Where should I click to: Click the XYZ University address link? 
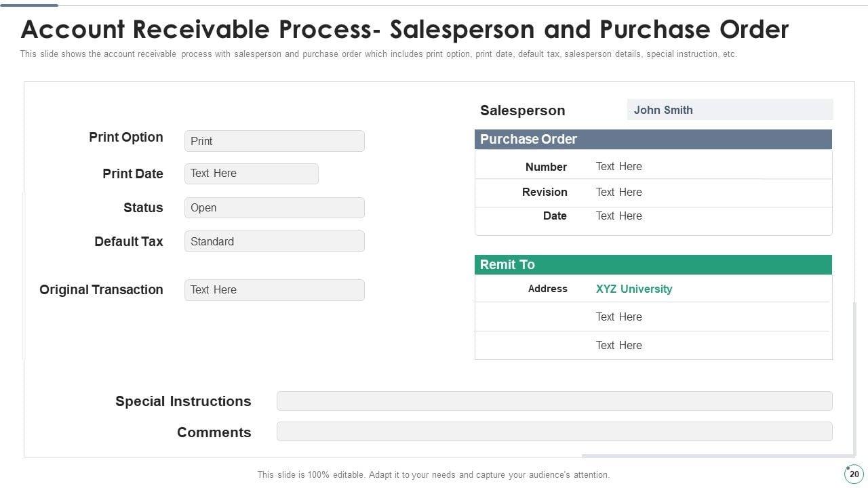pyautogui.click(x=634, y=289)
